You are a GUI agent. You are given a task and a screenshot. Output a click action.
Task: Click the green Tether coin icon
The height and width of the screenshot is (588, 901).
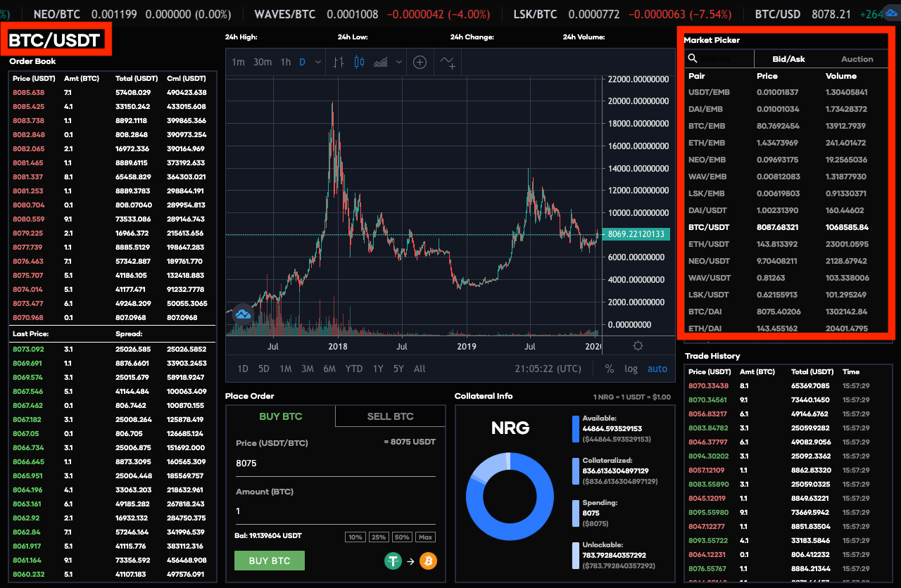click(393, 561)
